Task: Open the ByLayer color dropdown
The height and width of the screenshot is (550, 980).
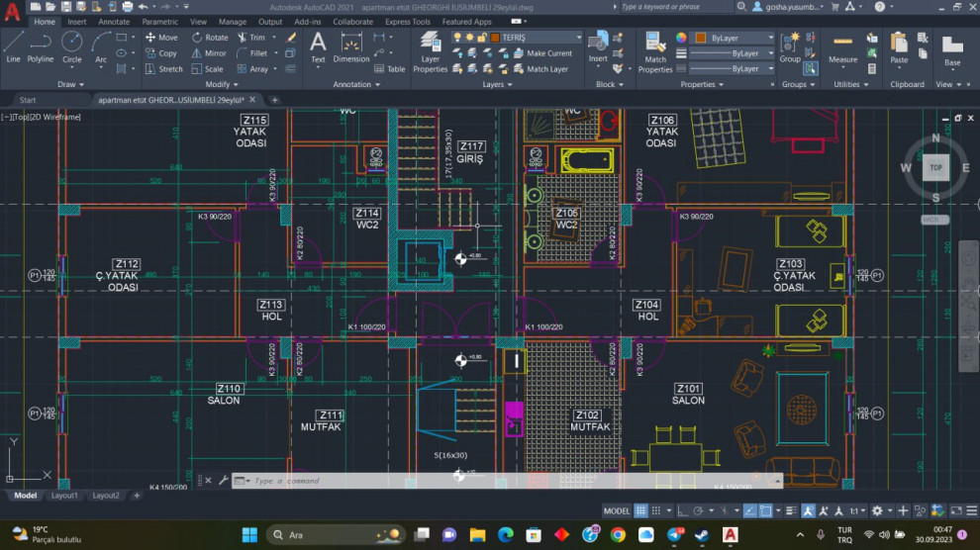Action: [735, 38]
